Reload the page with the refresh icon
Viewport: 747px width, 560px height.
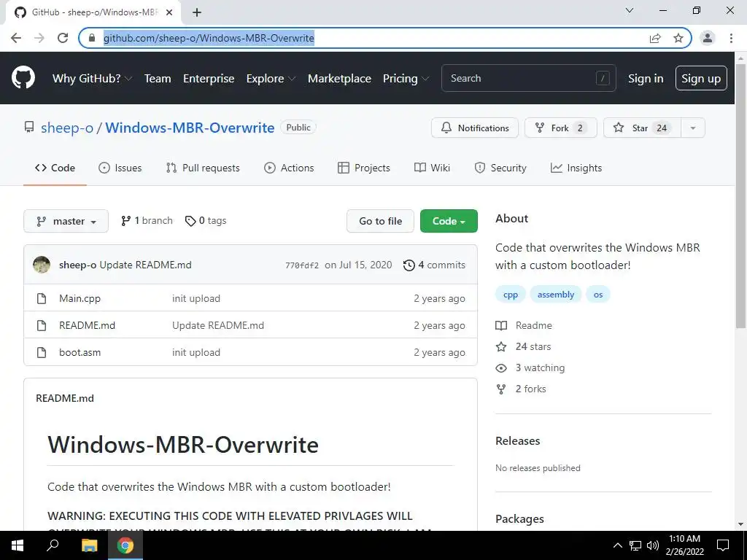coord(63,38)
